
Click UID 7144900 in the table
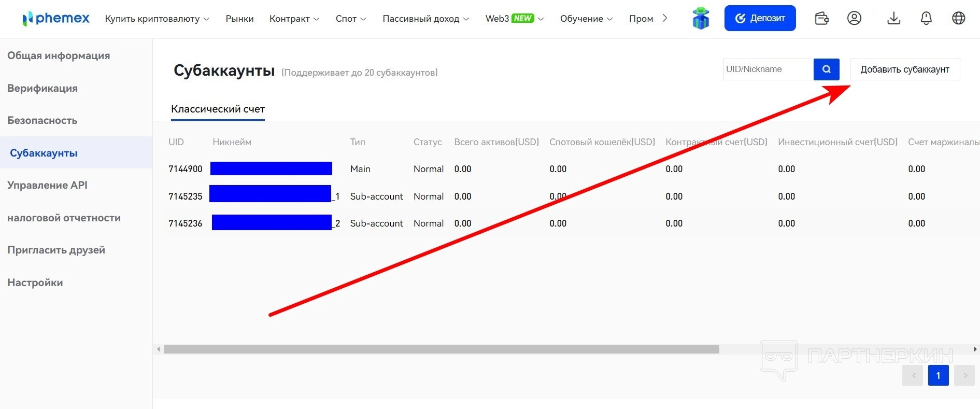[x=185, y=169]
